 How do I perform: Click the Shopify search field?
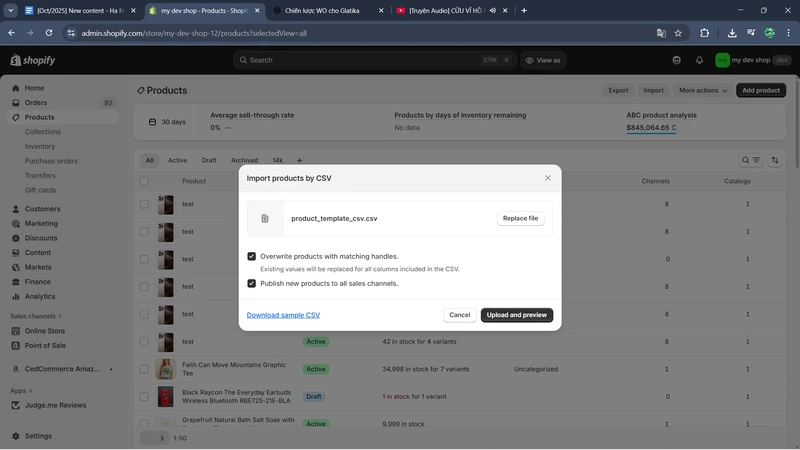tap(375, 60)
